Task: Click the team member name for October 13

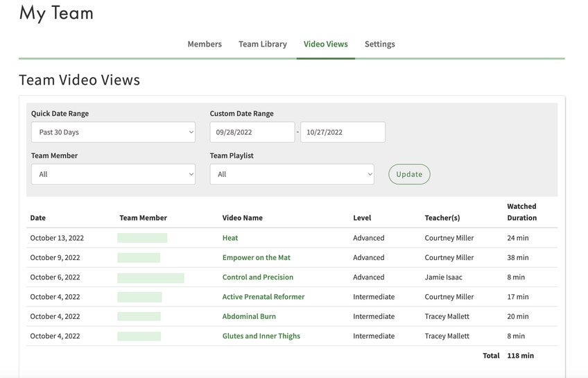Action: 142,238
